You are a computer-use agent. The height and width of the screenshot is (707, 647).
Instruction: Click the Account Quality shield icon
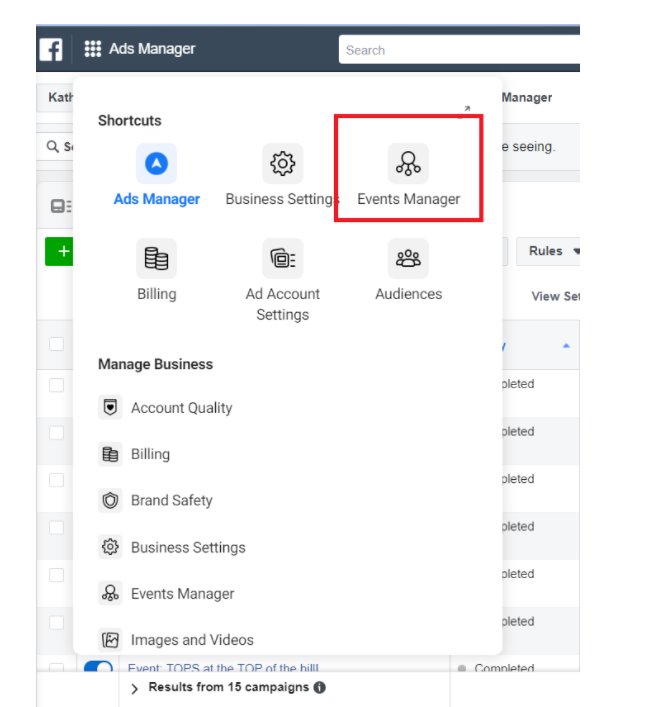[x=110, y=407]
